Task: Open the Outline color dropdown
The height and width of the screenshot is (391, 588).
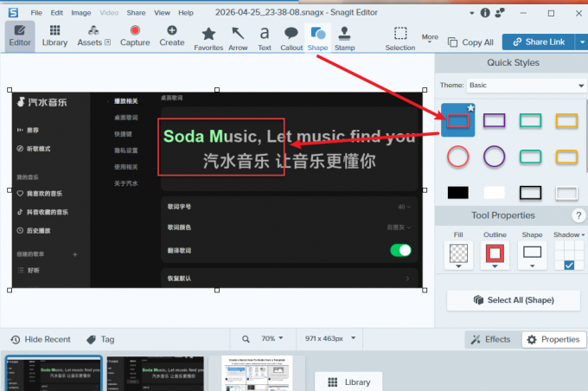Action: click(x=495, y=256)
